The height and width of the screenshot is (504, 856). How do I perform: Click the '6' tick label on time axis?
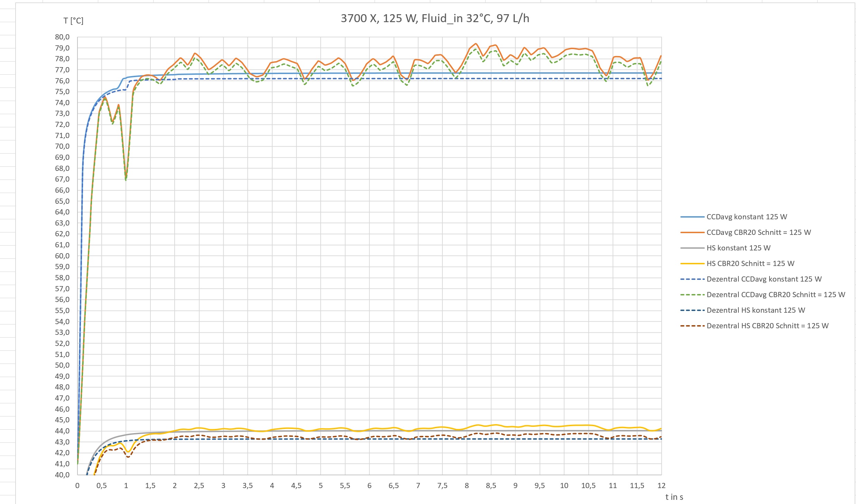369,486
